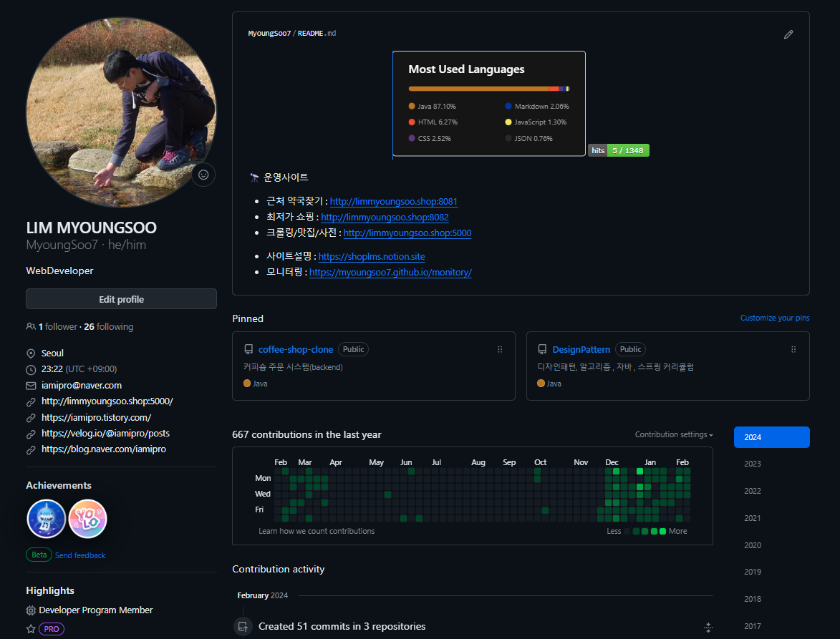This screenshot has width=840, height=639.
Task: Open limmyoungsoo.shop:5000 link in README
Action: pyautogui.click(x=407, y=233)
